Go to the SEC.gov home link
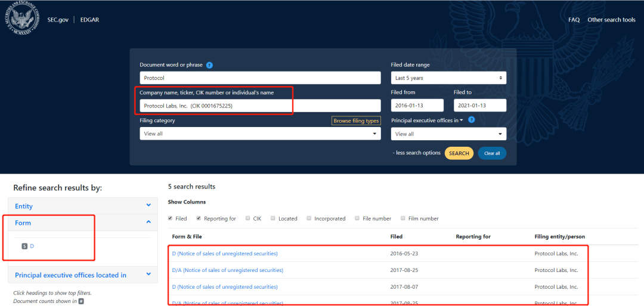The width and height of the screenshot is (644, 306). coord(57,20)
